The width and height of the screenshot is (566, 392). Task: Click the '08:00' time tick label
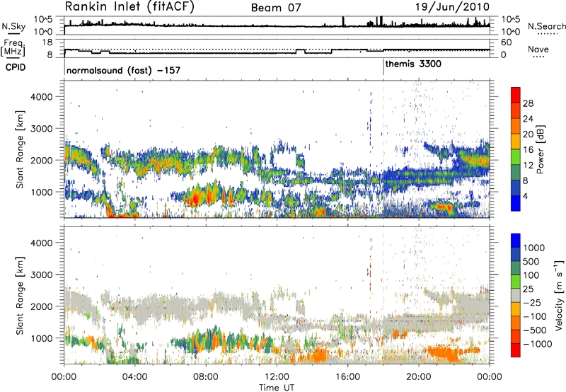[x=206, y=377]
